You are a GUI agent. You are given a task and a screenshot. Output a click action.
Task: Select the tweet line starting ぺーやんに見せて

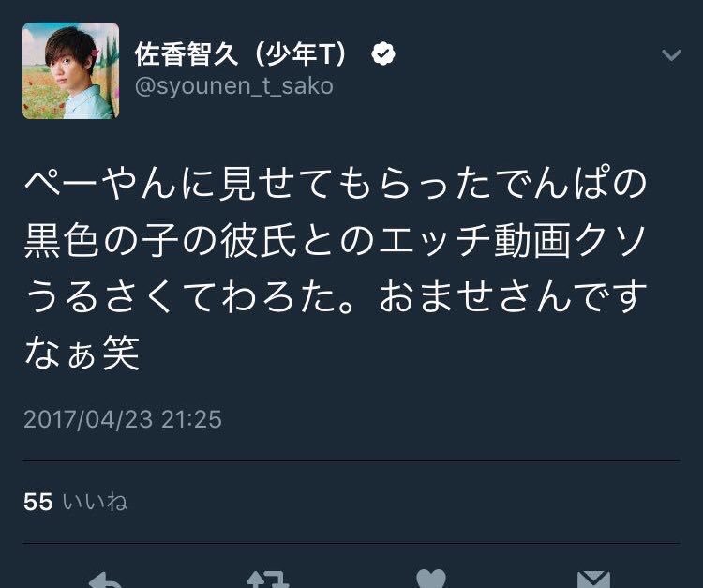coord(336,183)
